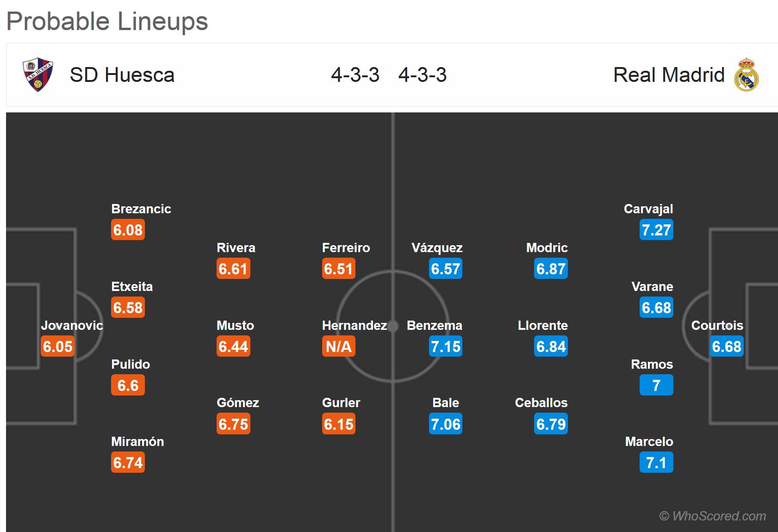Click Marcelo's 7.1 rating badge

[x=656, y=463]
